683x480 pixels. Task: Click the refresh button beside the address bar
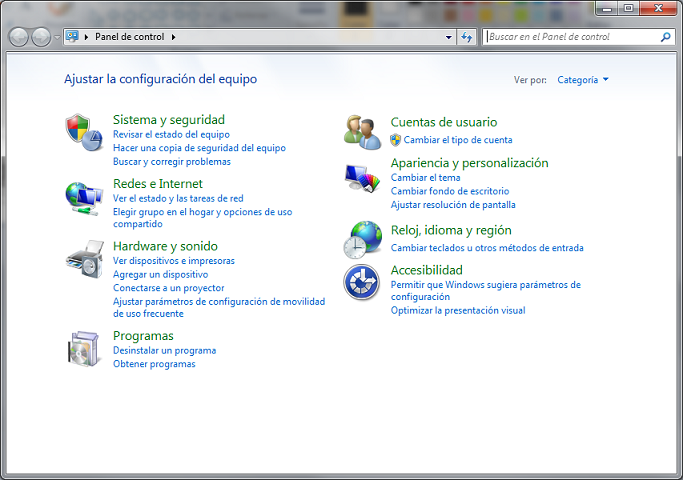467,37
